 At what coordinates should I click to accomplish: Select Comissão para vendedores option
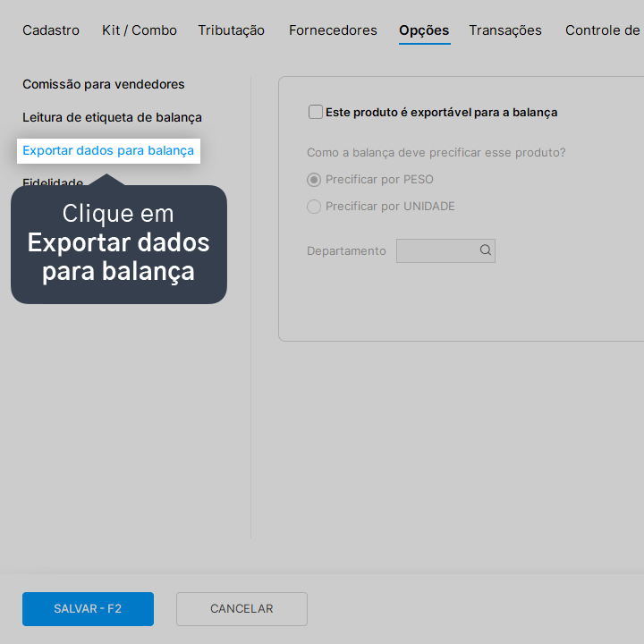[x=104, y=84]
